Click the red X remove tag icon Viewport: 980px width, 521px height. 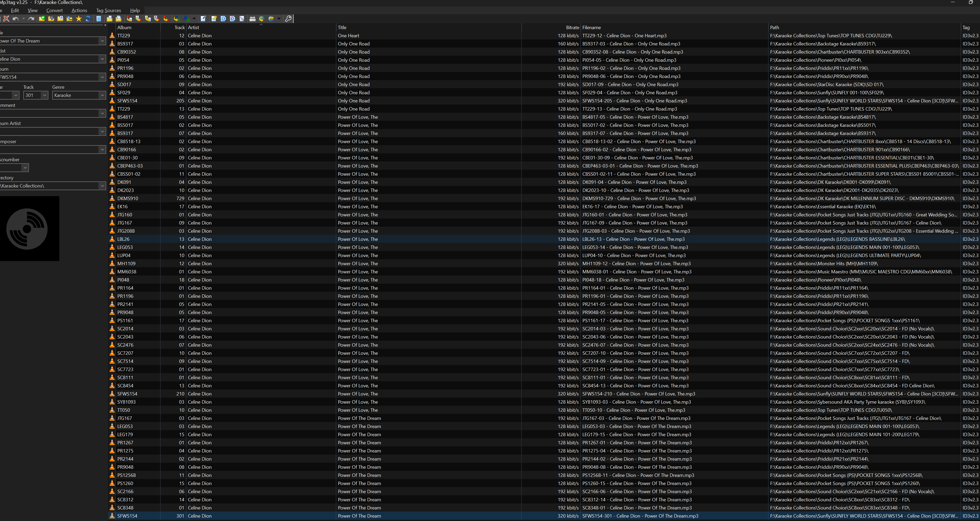pyautogui.click(x=6, y=19)
